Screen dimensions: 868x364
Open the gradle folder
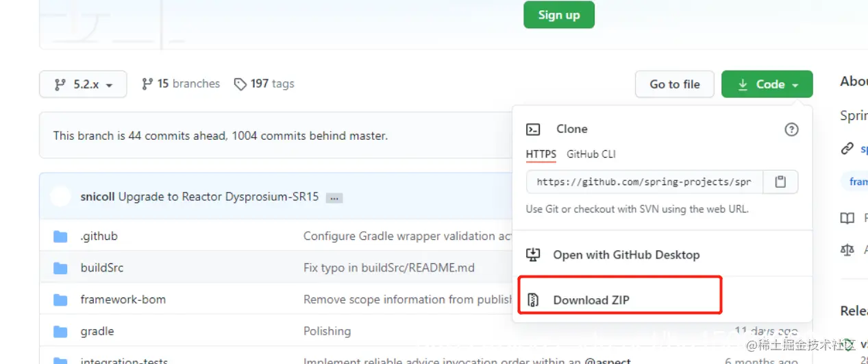[97, 331]
